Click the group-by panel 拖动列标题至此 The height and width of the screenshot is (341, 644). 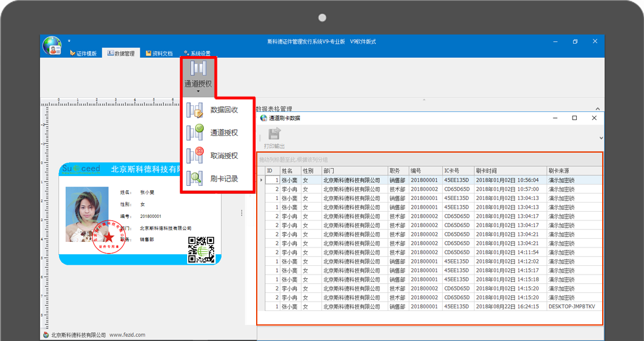point(430,159)
